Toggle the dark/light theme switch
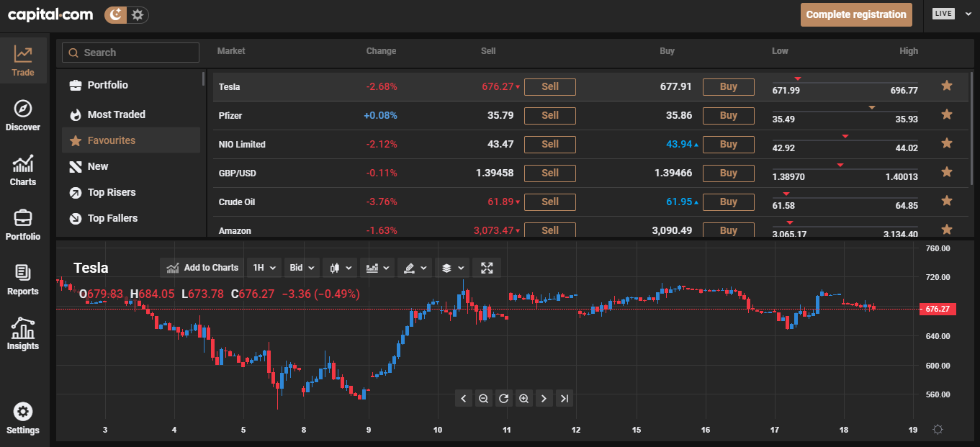Image resolution: width=980 pixels, height=447 pixels. click(126, 14)
